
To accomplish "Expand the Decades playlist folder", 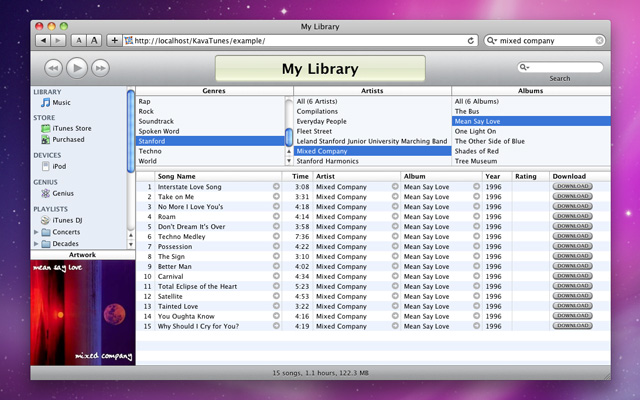I will tap(36, 244).
